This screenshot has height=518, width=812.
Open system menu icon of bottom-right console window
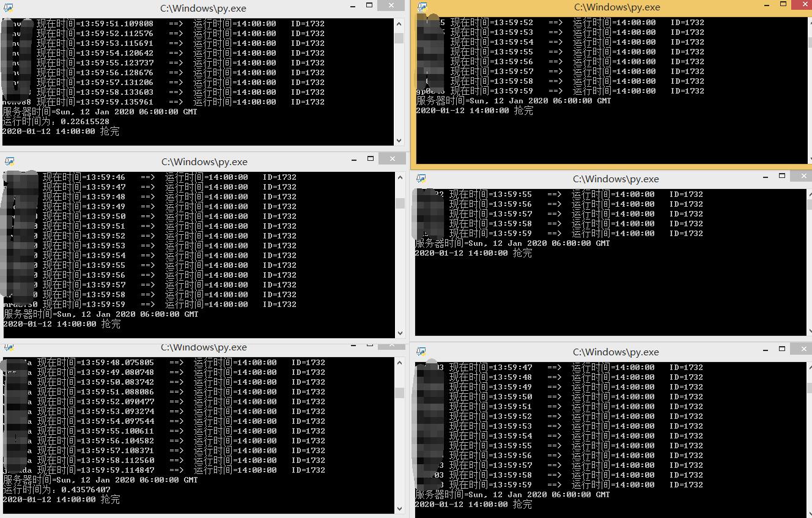421,352
